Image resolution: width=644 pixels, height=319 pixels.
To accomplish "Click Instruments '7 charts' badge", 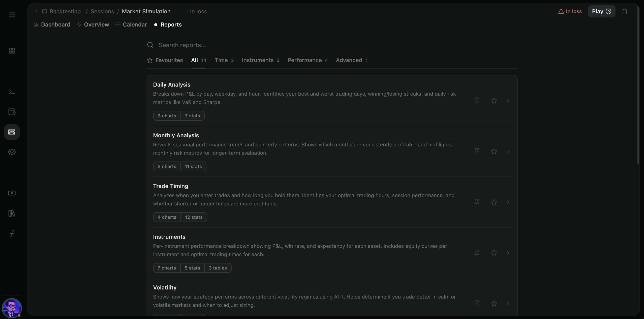I will pyautogui.click(x=167, y=268).
